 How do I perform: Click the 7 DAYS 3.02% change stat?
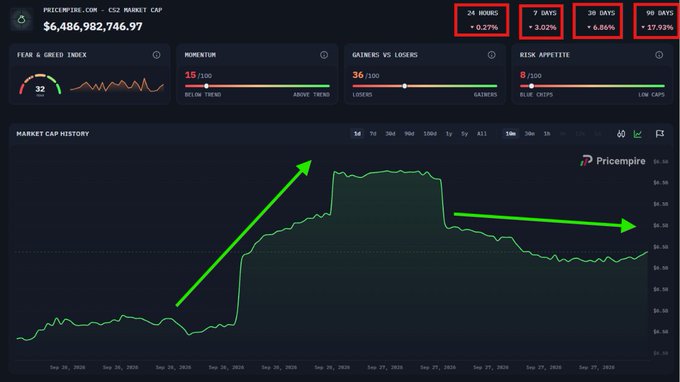pos(542,21)
